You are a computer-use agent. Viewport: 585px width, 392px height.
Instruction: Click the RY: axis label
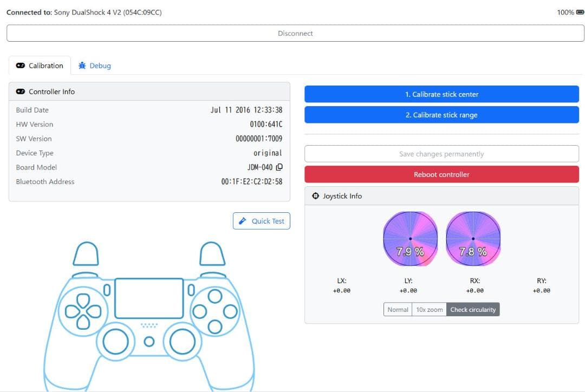[541, 281]
